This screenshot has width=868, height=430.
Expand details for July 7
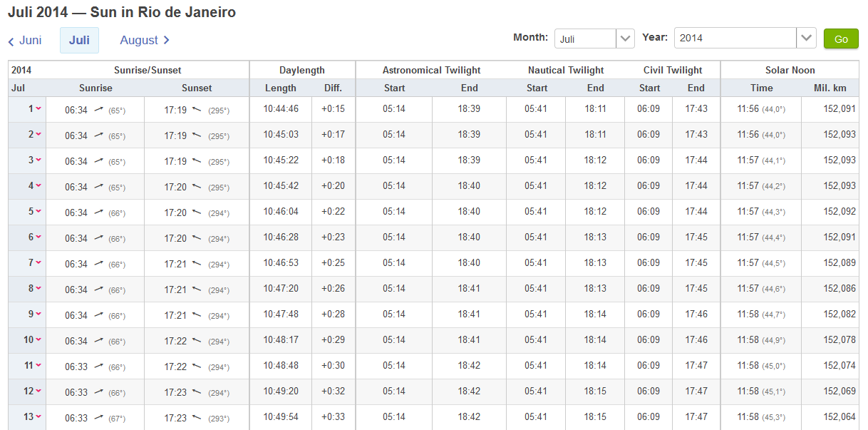tap(38, 263)
